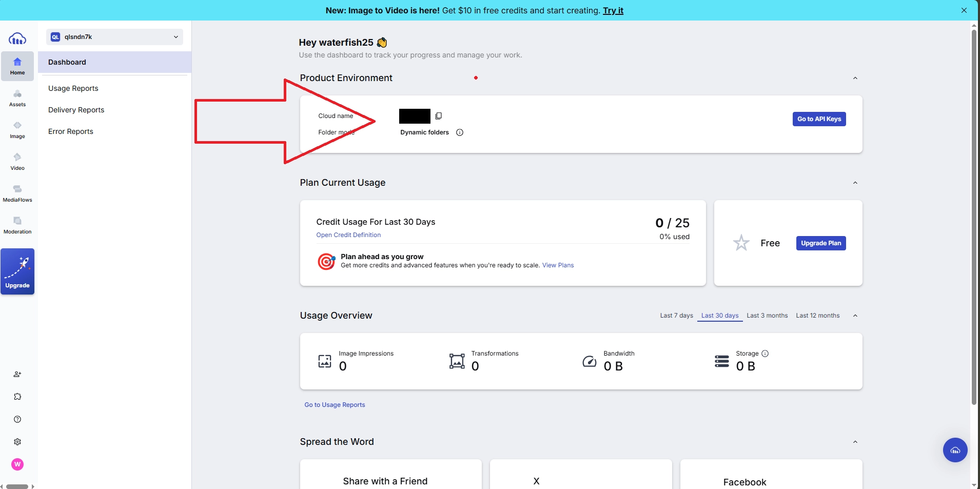The image size is (980, 489).
Task: Open the settings gear icon
Action: (x=17, y=442)
